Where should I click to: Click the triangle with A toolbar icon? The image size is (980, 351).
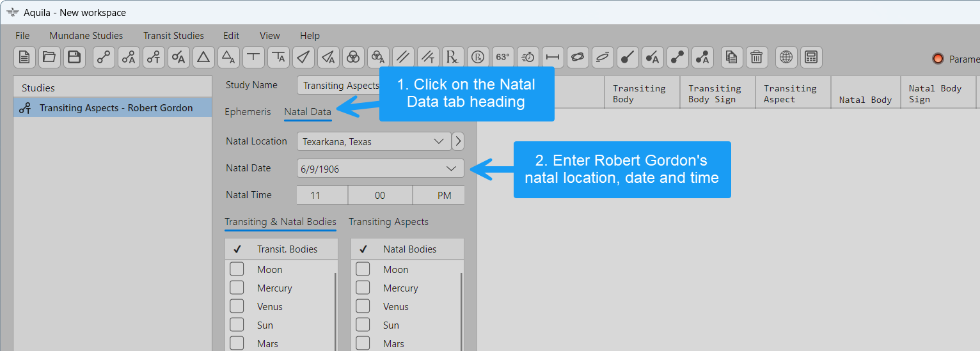[228, 57]
